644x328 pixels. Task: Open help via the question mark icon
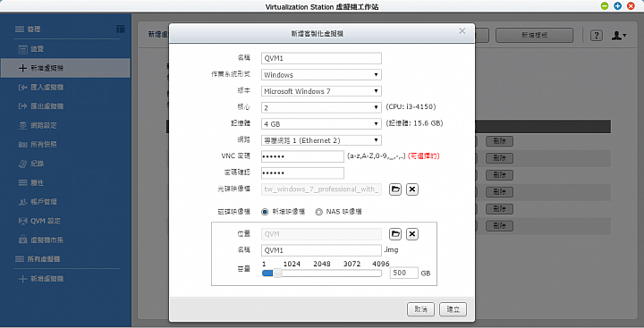(x=597, y=36)
